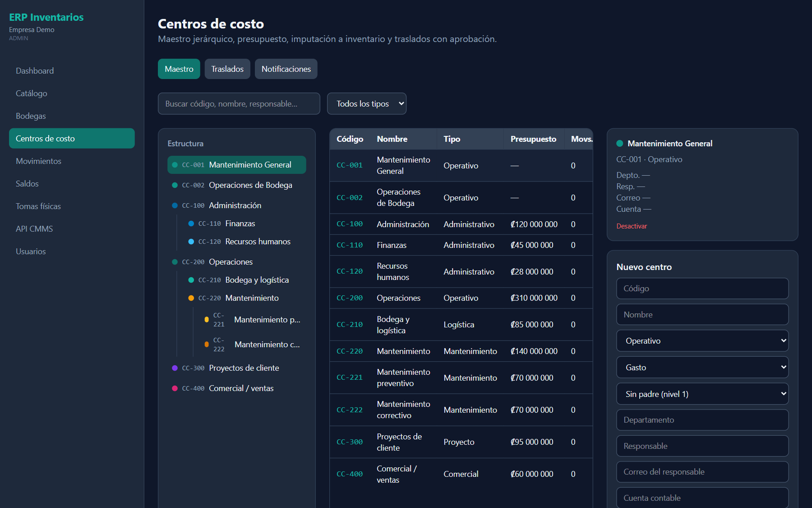Open the Todos los tipos filter dropdown
The image size is (812, 508).
[367, 104]
